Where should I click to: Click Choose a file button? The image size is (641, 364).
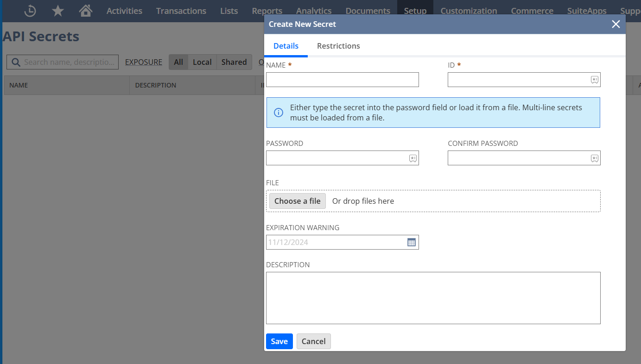point(298,201)
